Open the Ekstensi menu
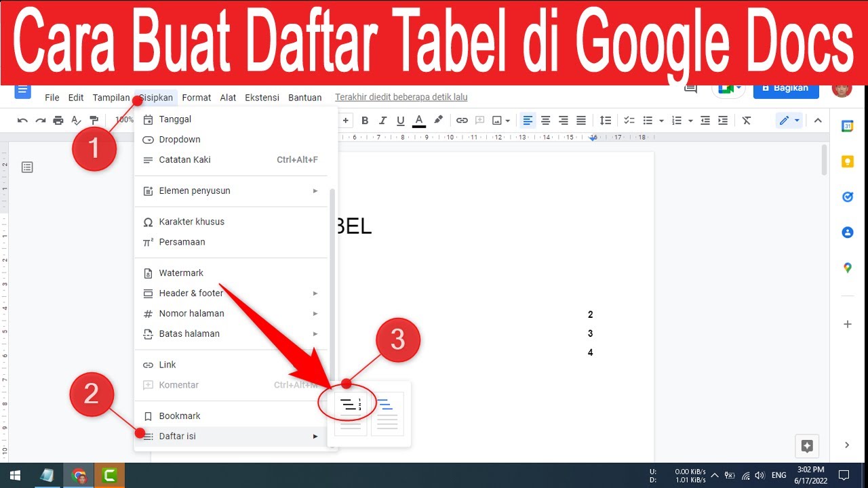This screenshot has height=488, width=868. (262, 98)
